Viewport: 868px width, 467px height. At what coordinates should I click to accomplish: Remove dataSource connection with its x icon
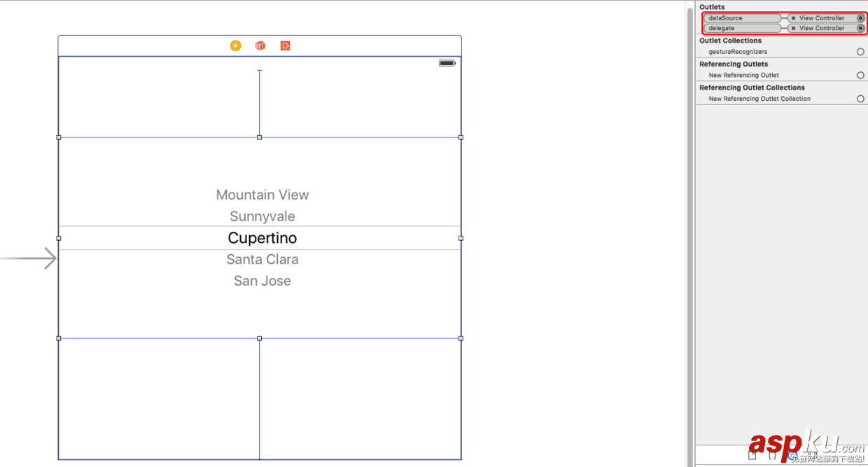(793, 18)
